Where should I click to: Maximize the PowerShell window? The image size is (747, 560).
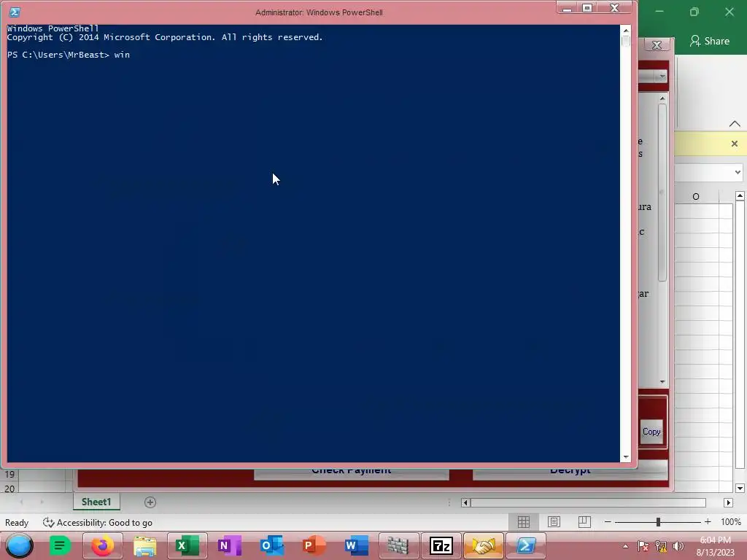point(587,8)
